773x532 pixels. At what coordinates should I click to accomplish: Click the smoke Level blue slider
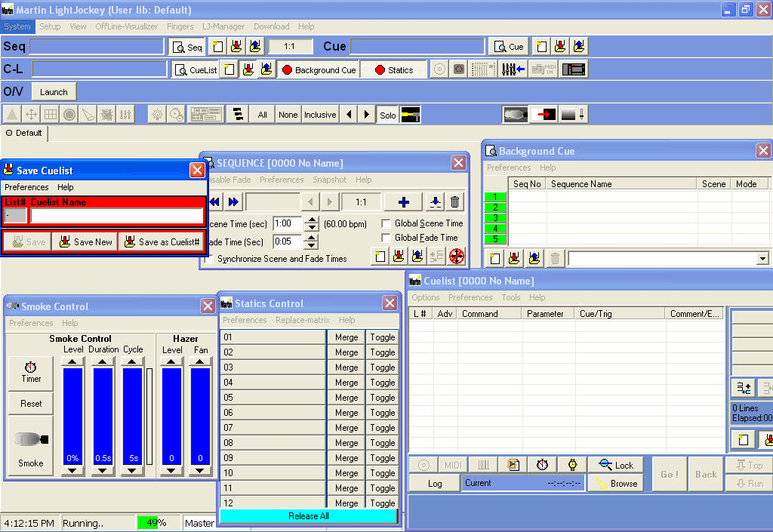tap(72, 415)
